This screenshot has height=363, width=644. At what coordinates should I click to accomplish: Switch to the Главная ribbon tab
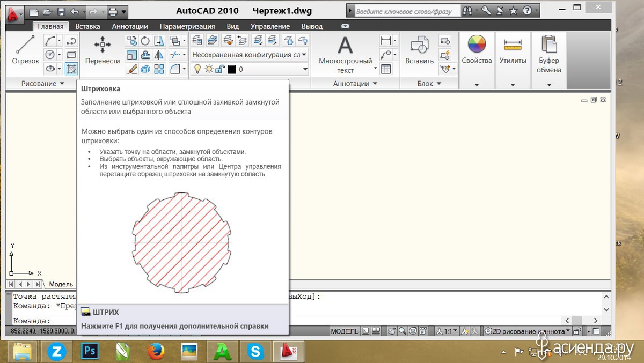[50, 26]
